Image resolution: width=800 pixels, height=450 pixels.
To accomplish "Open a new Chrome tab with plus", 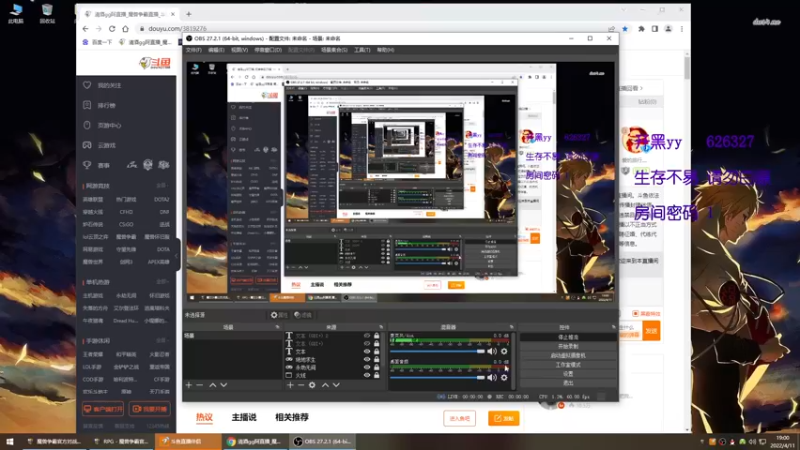I will pos(189,14).
